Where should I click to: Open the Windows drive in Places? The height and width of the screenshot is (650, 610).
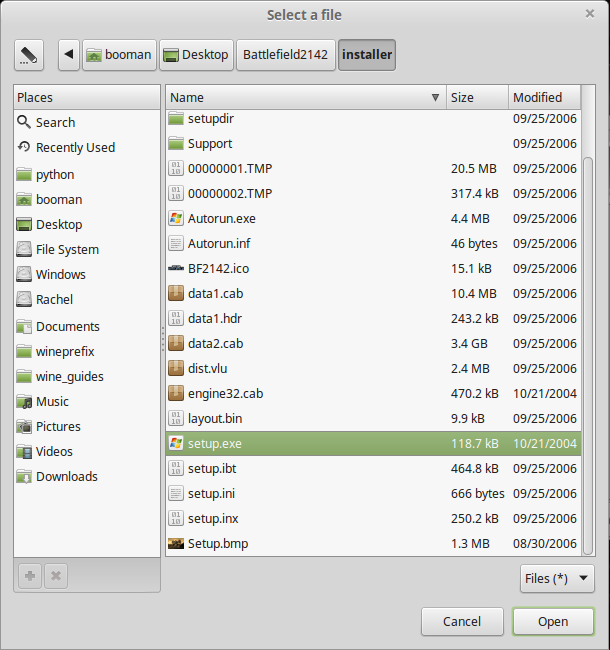click(87, 274)
